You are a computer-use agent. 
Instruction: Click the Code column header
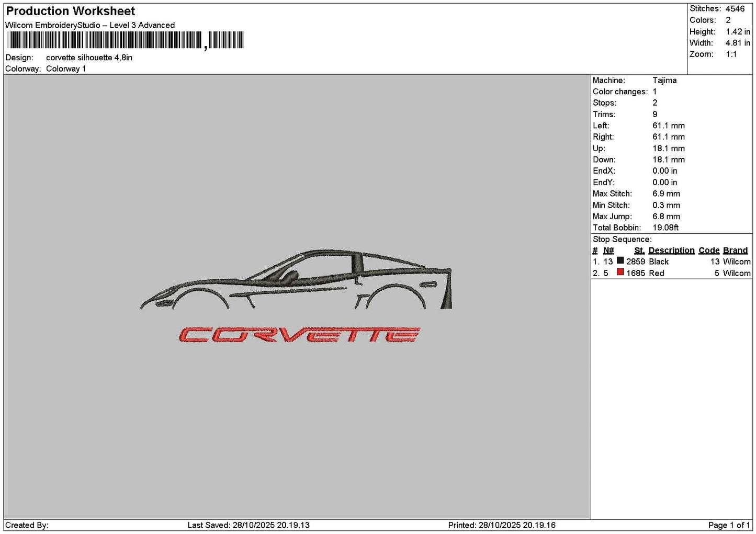tap(709, 251)
